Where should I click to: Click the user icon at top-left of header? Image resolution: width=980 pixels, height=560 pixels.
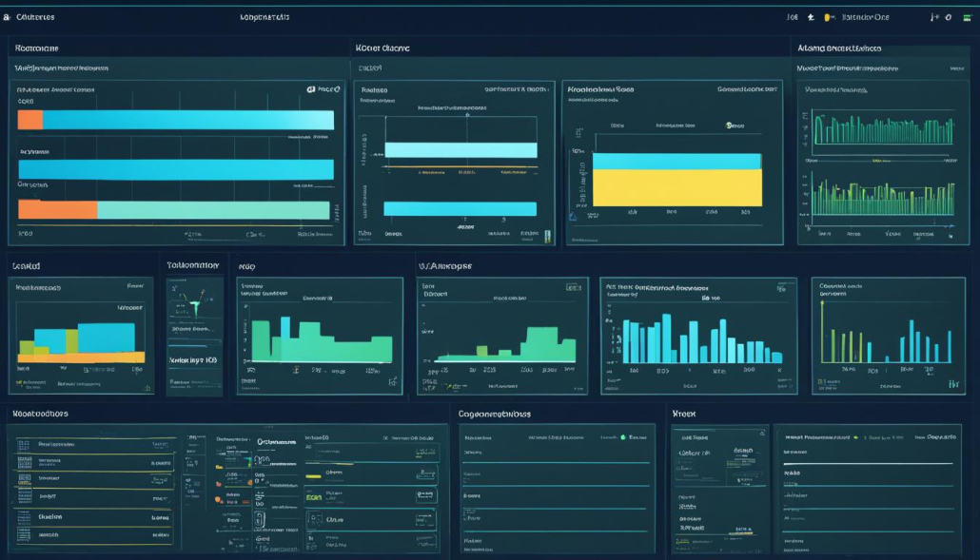[7, 17]
